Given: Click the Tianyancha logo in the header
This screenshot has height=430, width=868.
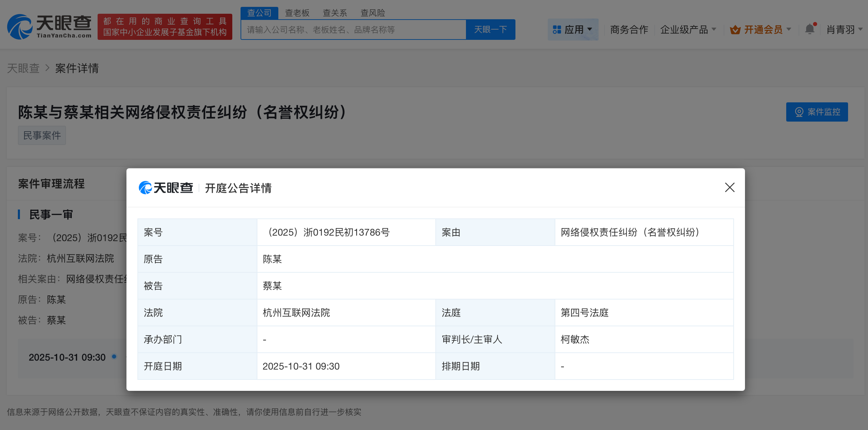Looking at the screenshot, I should click(50, 26).
